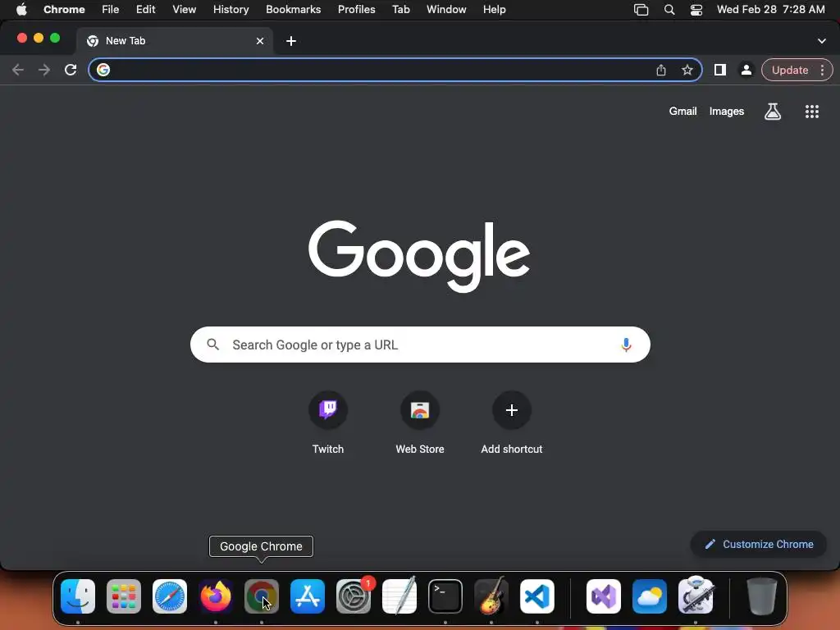Click Customize Chrome button
Viewport: 840px width, 630px height.
759,545
